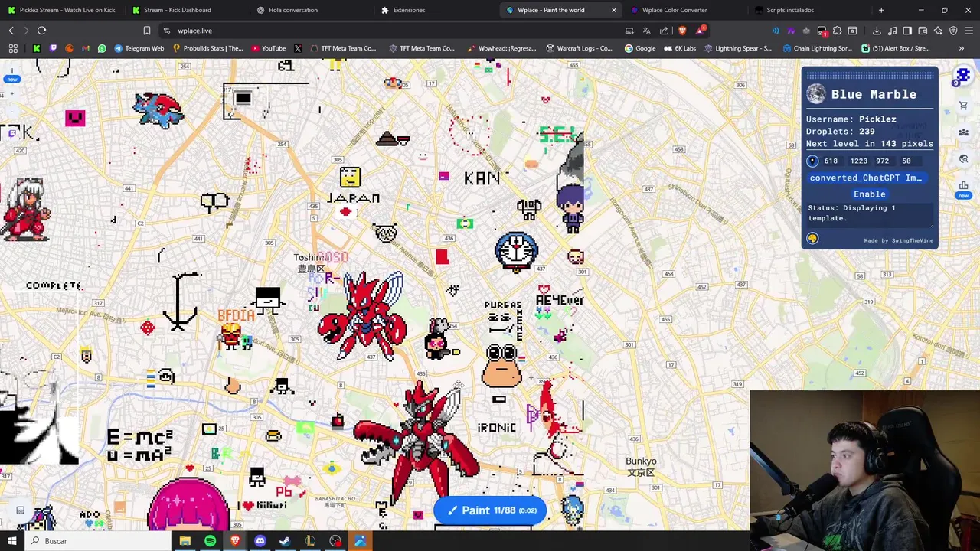This screenshot has width=980, height=551.
Task: Click the Brave Rewards triangle icon
Action: pyautogui.click(x=700, y=31)
